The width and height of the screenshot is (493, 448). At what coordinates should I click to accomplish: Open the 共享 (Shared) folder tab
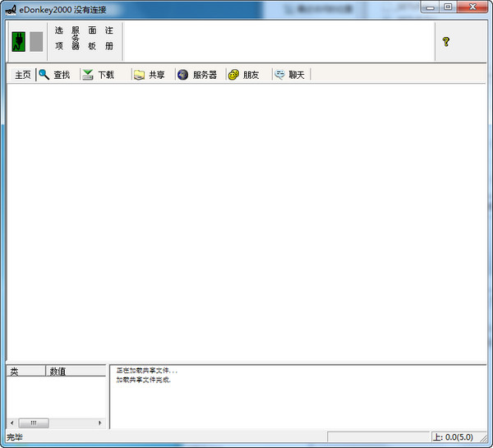pos(150,75)
